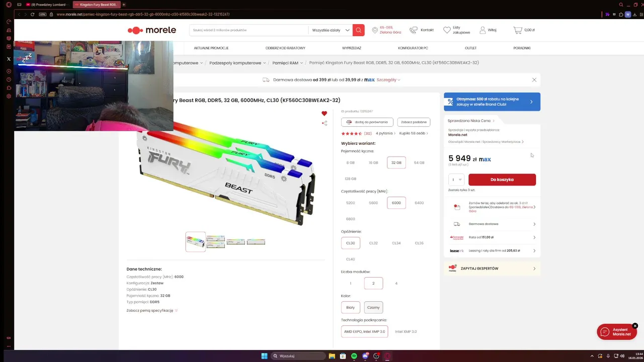Viewport: 644px width, 362px height.
Task: Click the location pin for 65-069 Zielona Góra
Action: [375, 30]
